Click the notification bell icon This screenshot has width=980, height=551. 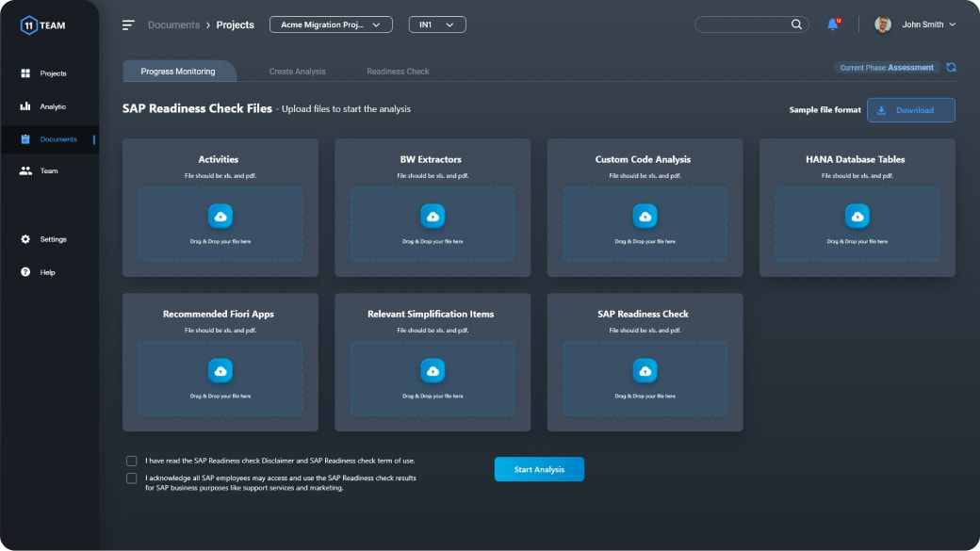click(832, 24)
